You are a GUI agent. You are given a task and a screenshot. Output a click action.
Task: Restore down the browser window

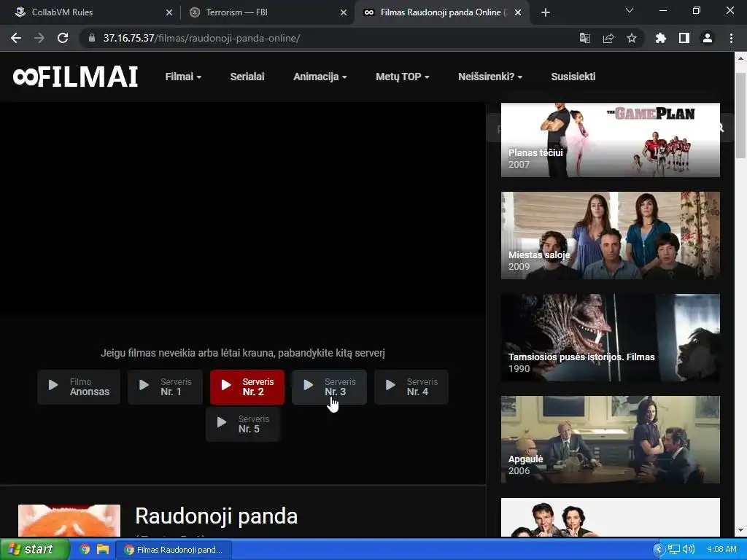click(x=697, y=10)
